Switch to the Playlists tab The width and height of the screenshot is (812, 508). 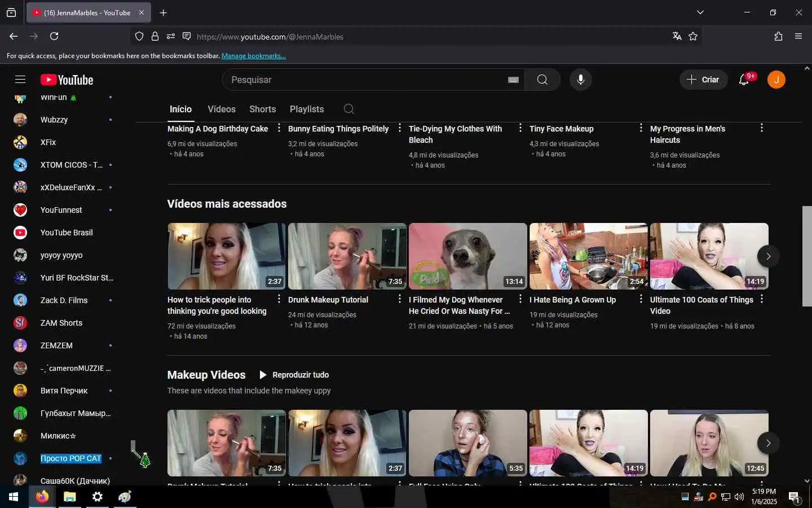click(x=307, y=109)
